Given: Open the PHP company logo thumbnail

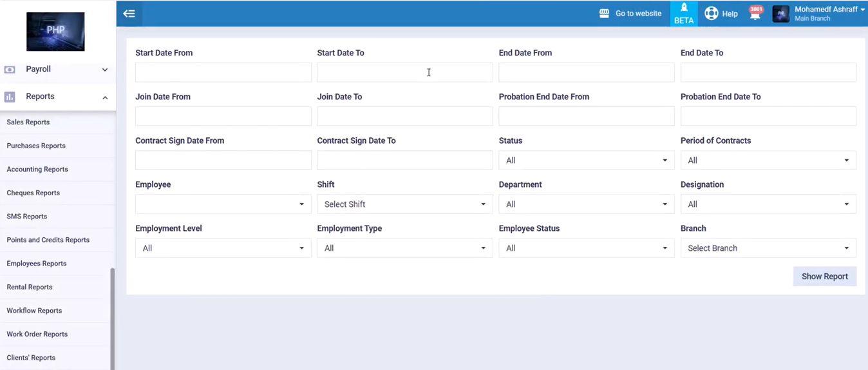Looking at the screenshot, I should [55, 32].
